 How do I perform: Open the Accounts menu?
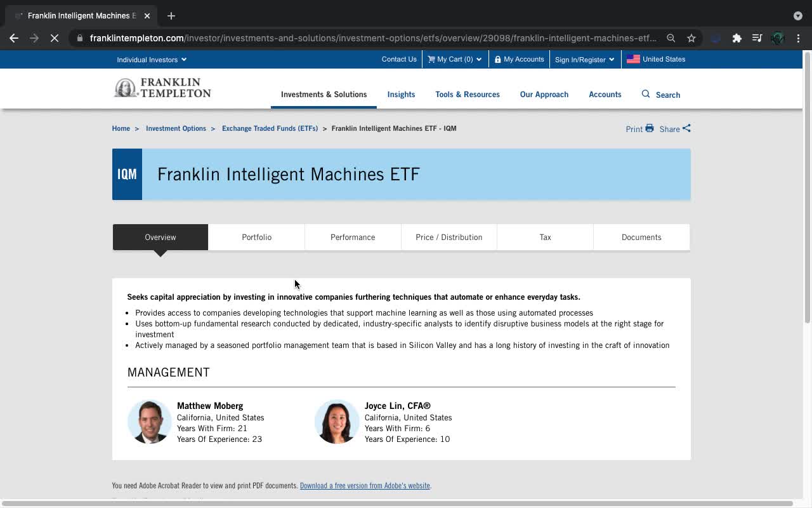[x=605, y=95]
